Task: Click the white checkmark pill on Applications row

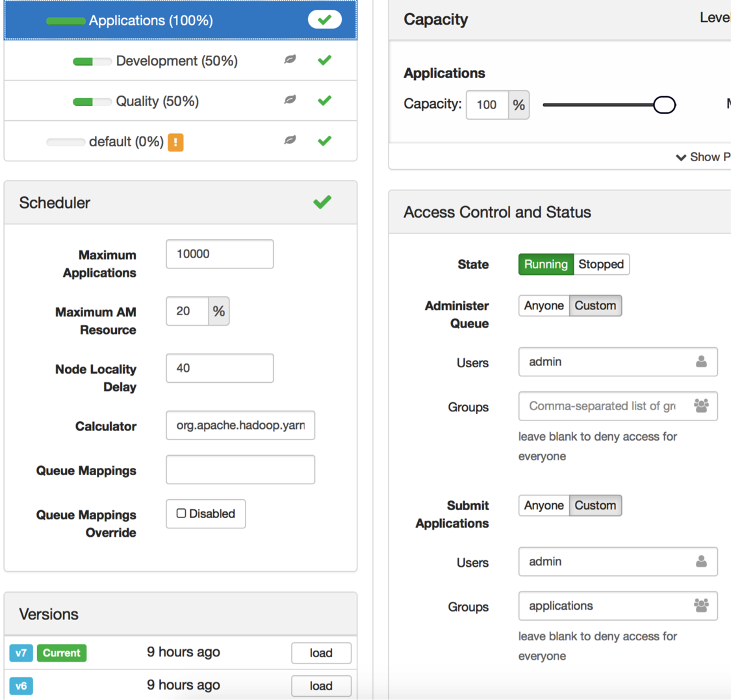Action: (324, 19)
